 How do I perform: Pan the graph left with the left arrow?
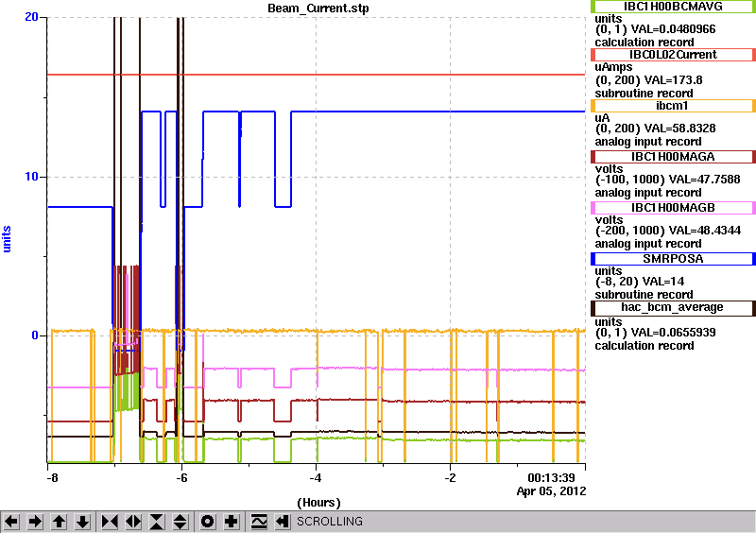tap(11, 522)
